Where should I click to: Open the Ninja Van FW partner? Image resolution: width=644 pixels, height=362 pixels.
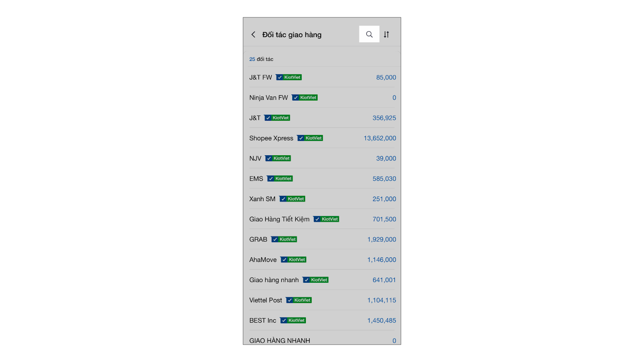[268, 98]
